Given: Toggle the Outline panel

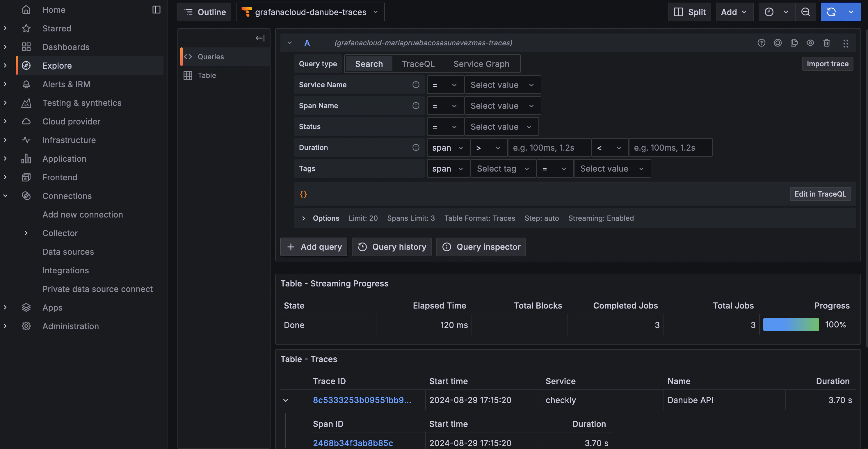Looking at the screenshot, I should [204, 12].
